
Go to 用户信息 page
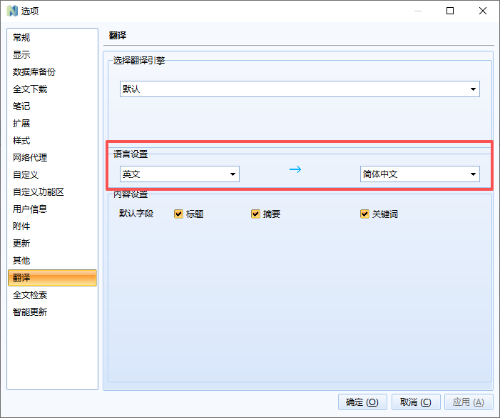52,209
